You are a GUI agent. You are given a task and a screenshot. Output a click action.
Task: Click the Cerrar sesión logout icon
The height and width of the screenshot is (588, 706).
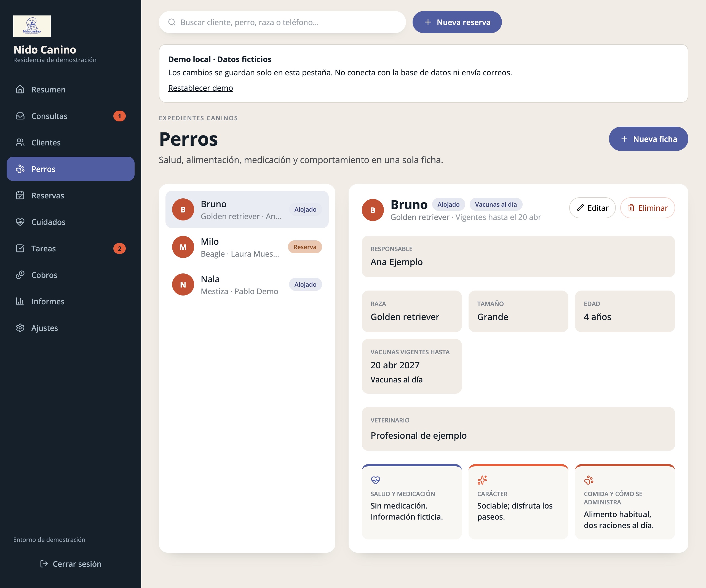[x=44, y=564]
